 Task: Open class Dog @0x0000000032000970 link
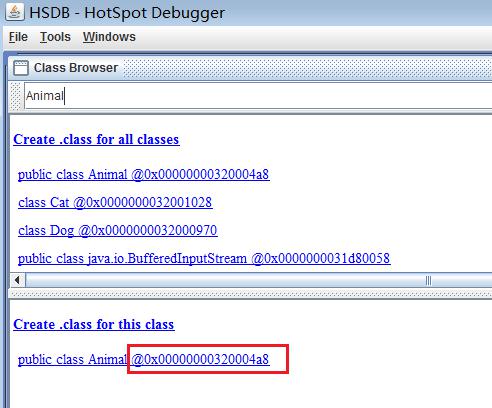118,230
